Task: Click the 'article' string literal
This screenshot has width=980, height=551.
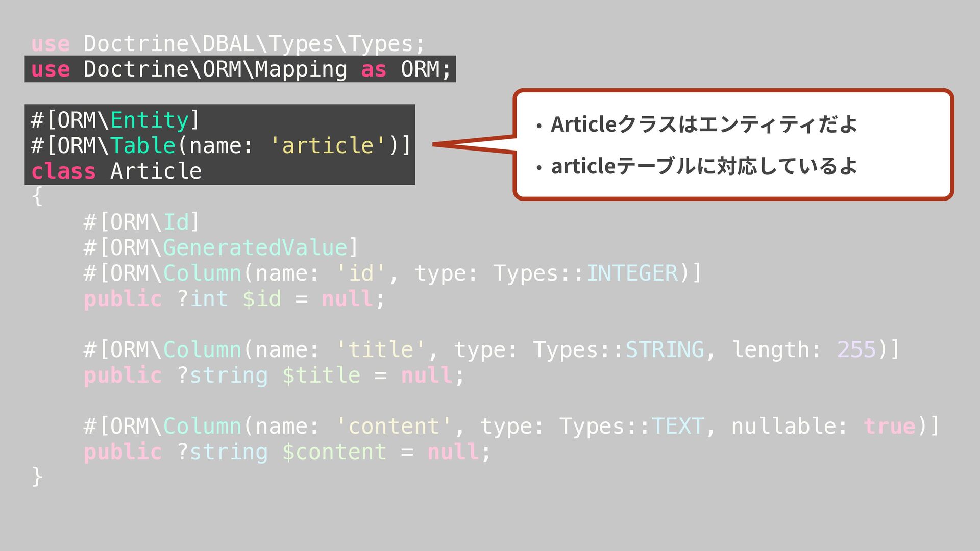Action: click(328, 146)
